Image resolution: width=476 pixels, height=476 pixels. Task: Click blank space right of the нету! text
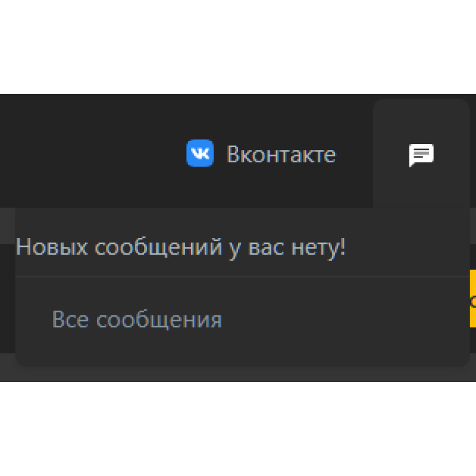pos(407,248)
